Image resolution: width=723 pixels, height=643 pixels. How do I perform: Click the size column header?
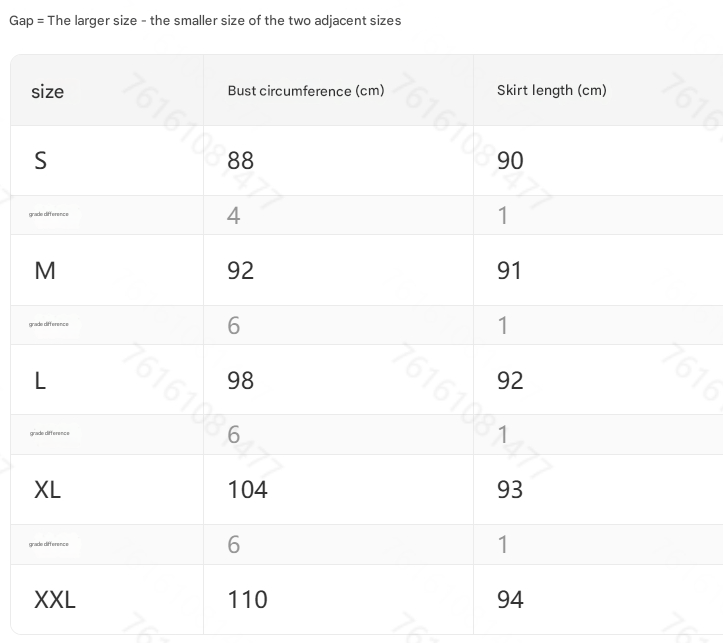47,91
